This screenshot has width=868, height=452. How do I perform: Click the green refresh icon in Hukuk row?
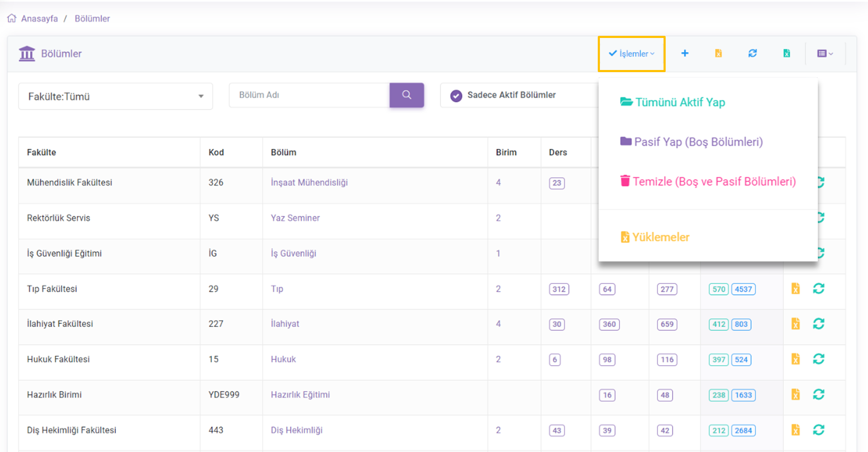tap(819, 359)
